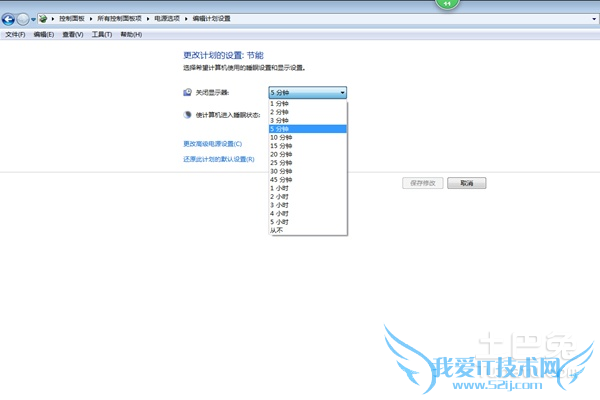Click the greyed Forward arrow button
The image size is (600, 400).
point(23,19)
